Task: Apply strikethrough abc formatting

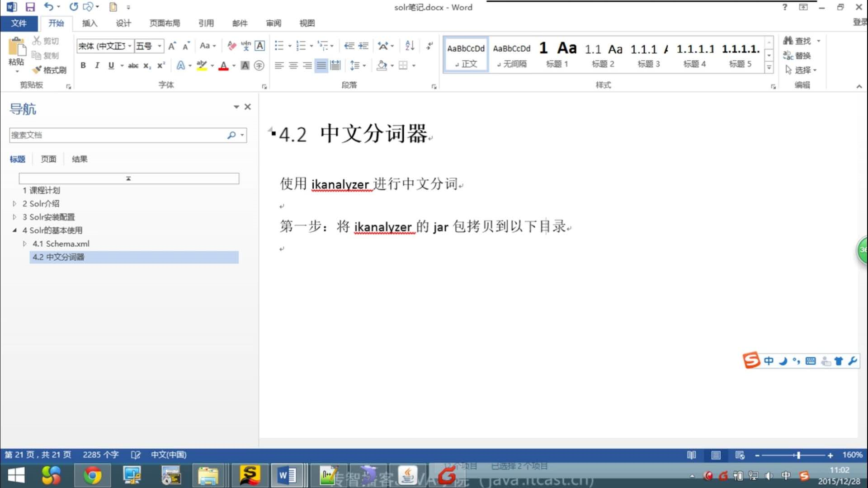Action: (133, 66)
